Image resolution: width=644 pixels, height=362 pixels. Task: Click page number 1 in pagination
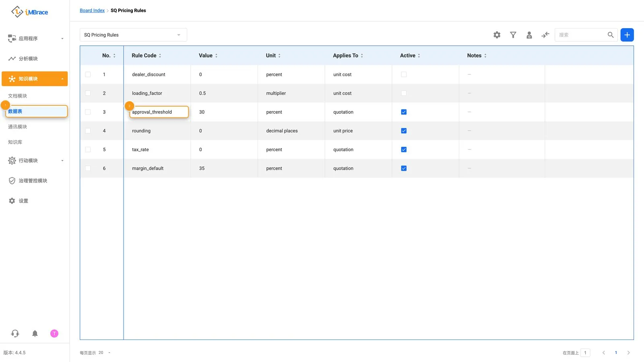pyautogui.click(x=616, y=353)
